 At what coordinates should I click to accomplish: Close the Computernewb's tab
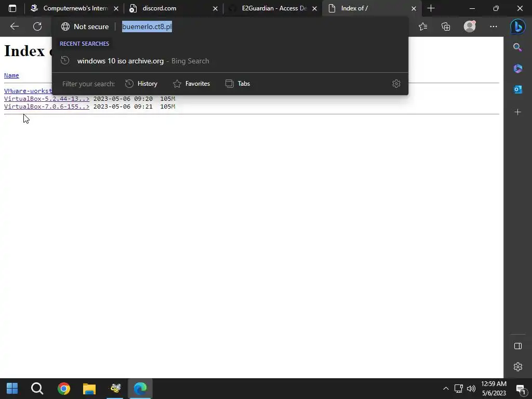click(116, 8)
